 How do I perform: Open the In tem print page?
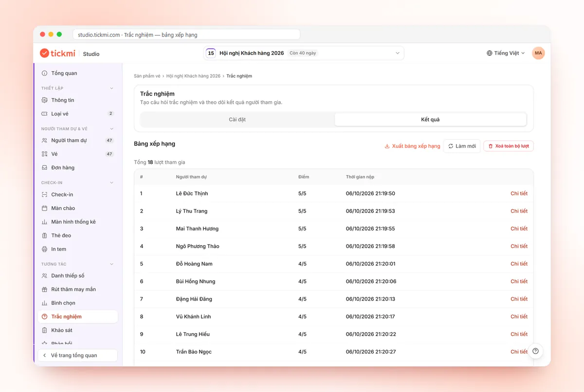tap(77, 249)
